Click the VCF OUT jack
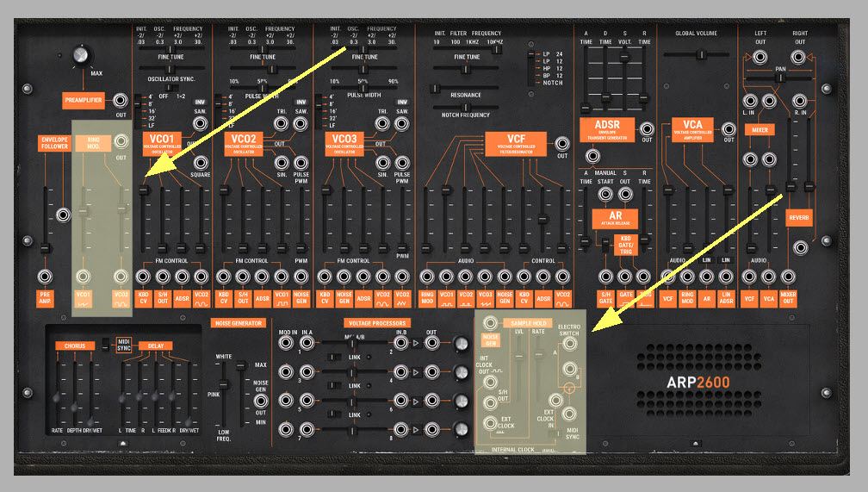This screenshot has width=868, height=492. coord(562,144)
